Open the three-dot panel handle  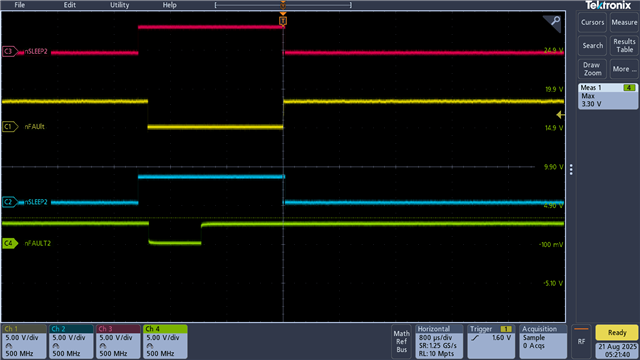point(571,169)
